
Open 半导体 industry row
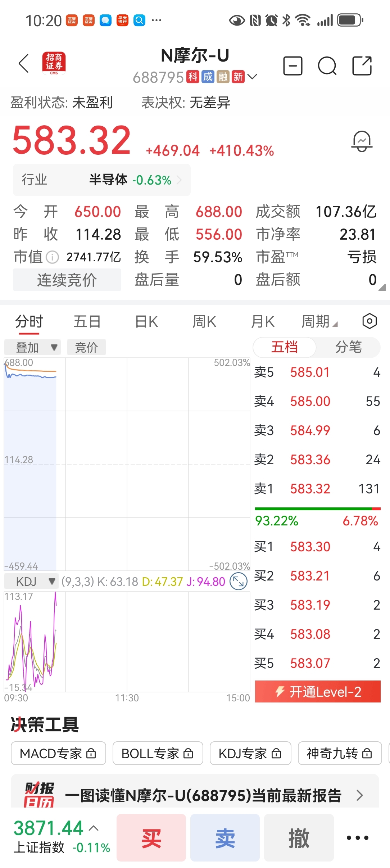point(102,180)
